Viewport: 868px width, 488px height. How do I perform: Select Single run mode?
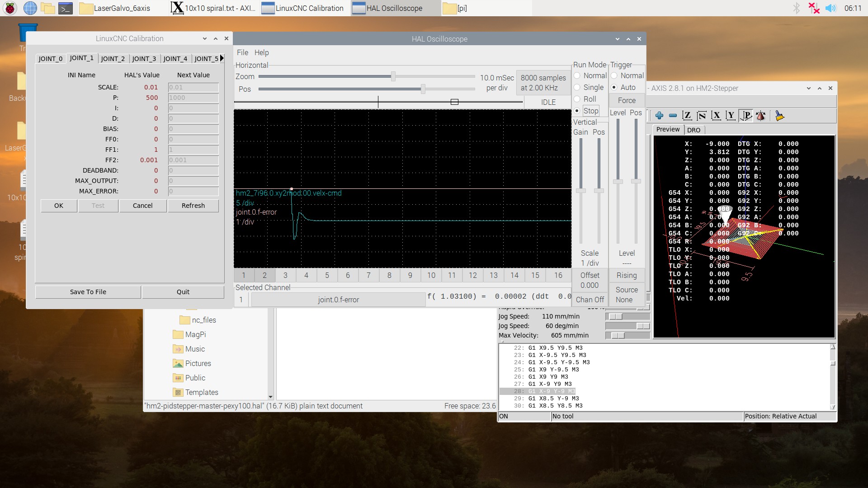[x=589, y=87]
